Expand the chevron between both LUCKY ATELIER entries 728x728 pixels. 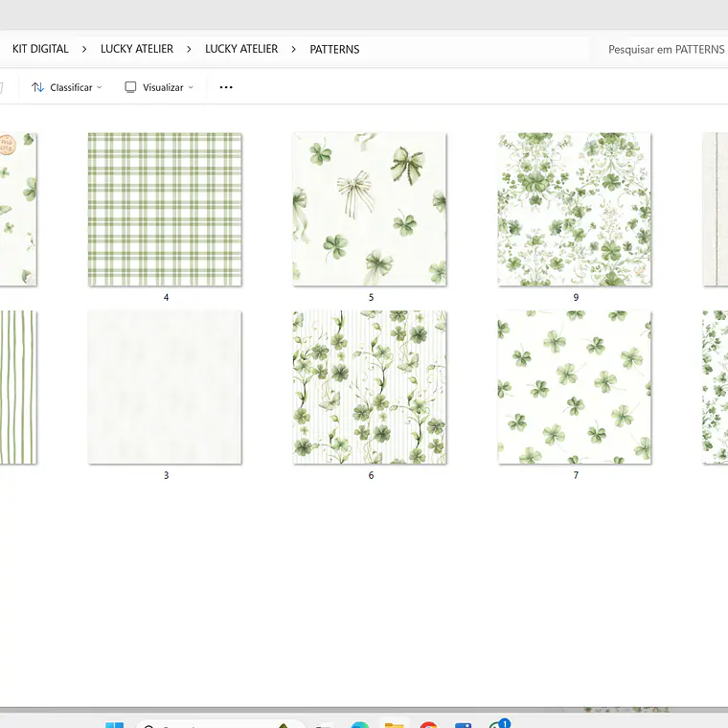pyautogui.click(x=189, y=49)
